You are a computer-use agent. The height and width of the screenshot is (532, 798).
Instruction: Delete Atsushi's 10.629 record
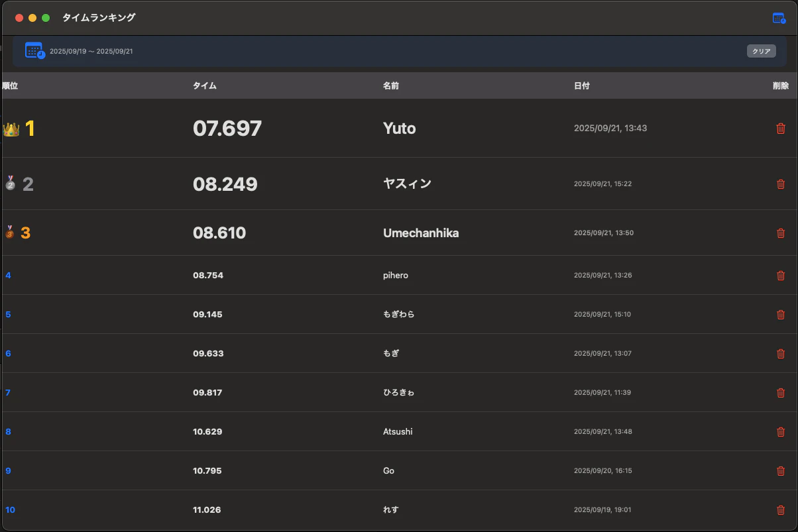tap(781, 432)
